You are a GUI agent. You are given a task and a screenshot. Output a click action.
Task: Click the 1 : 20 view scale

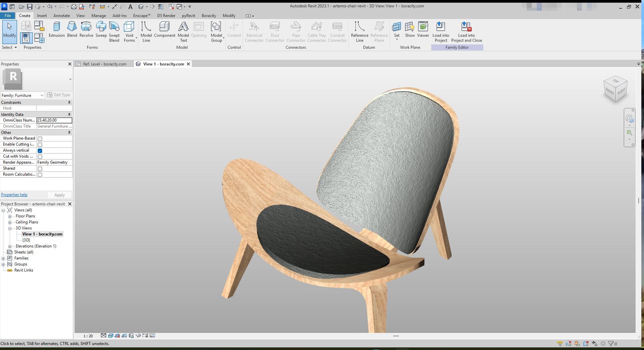tap(88, 336)
